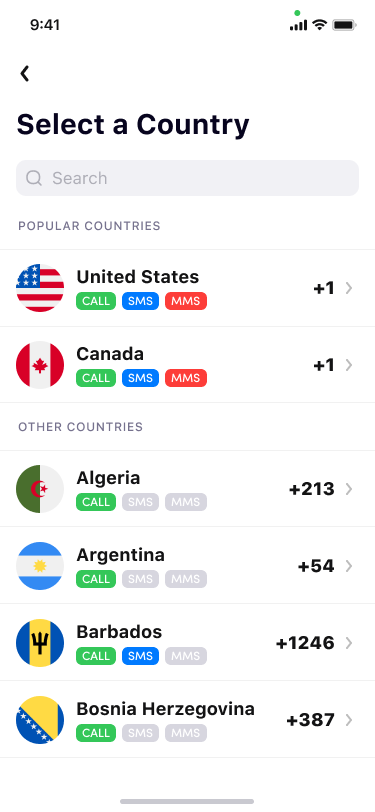Tap the blue SMS badge under Barbados

point(140,656)
